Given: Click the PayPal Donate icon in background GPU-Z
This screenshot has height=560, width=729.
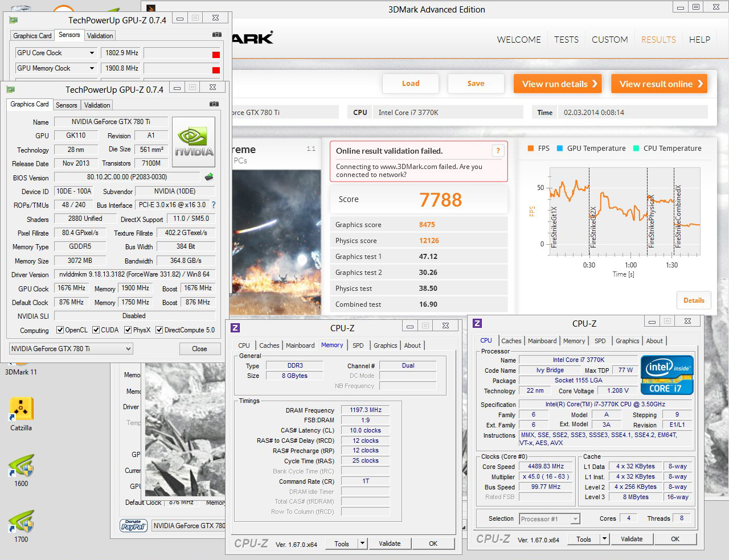Looking at the screenshot, I should (x=134, y=526).
